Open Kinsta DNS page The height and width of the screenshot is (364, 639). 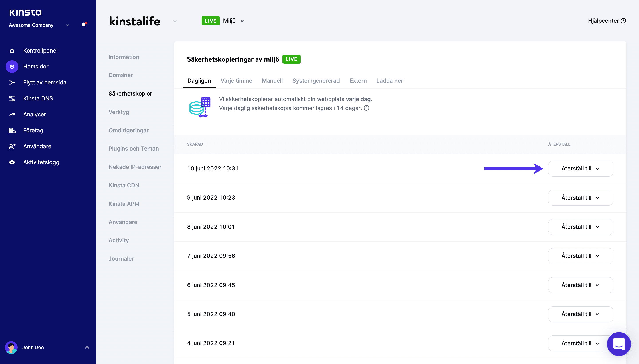point(38,98)
